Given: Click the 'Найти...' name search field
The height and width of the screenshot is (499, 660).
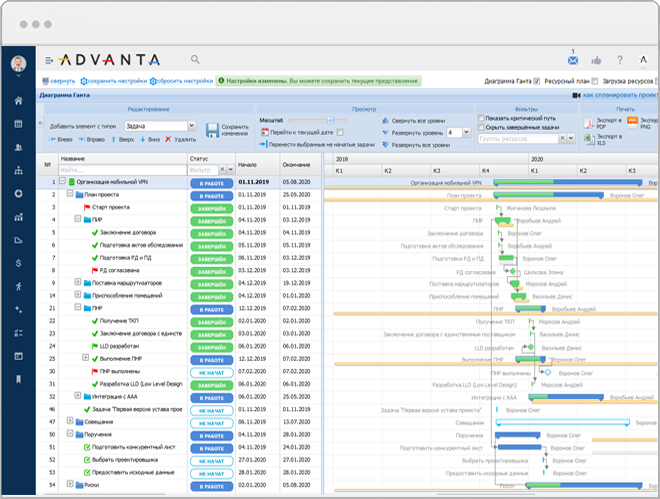Looking at the screenshot, I should pos(120,170).
